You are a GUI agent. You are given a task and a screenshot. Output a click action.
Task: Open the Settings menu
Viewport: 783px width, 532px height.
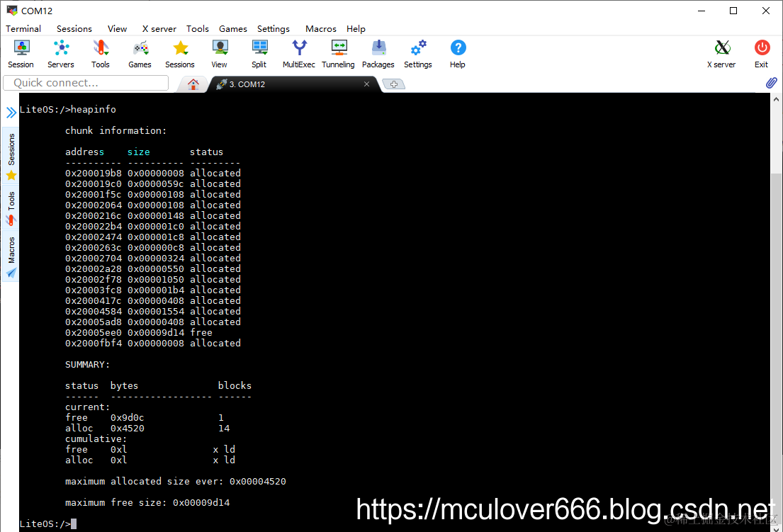click(274, 29)
